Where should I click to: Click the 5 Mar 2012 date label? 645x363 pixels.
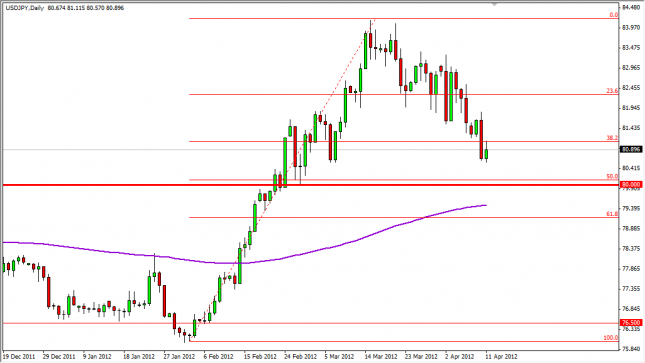339,356
